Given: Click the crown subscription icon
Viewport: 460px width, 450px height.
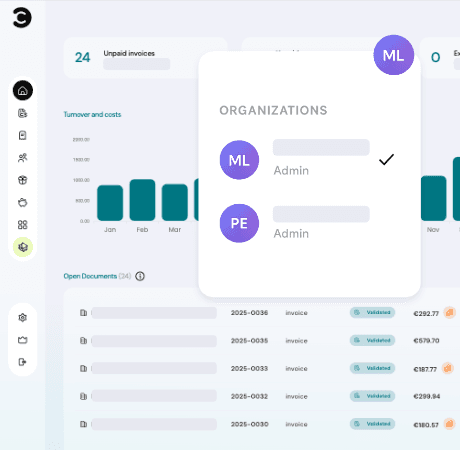Looking at the screenshot, I should point(22,340).
